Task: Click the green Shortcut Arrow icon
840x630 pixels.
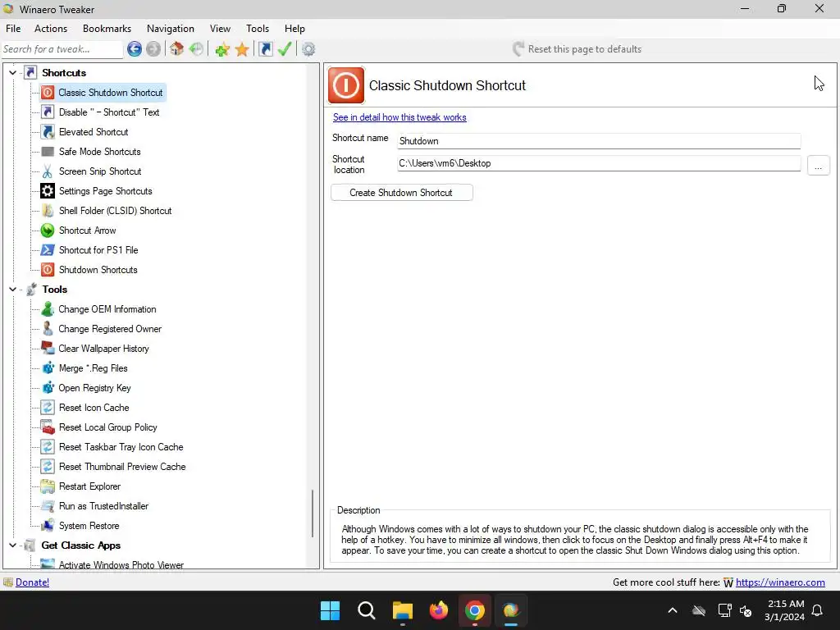Action: pyautogui.click(x=48, y=231)
